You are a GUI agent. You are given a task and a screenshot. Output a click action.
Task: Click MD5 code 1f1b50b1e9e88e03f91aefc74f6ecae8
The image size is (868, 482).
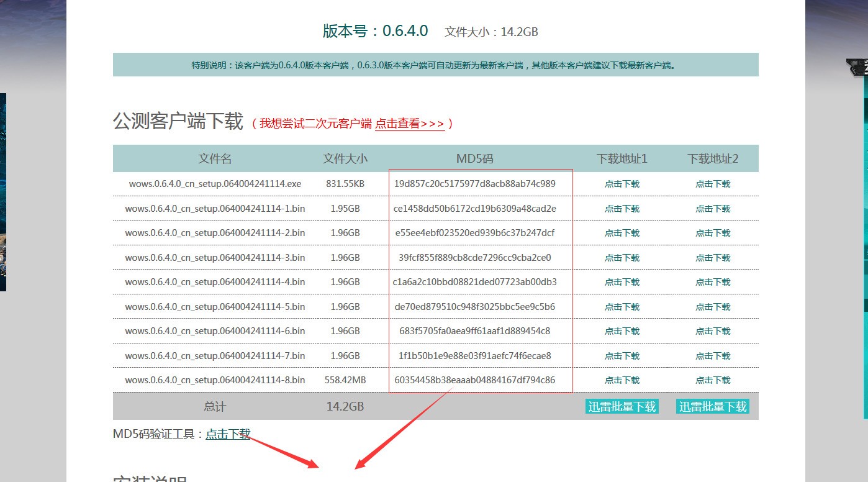(x=475, y=356)
